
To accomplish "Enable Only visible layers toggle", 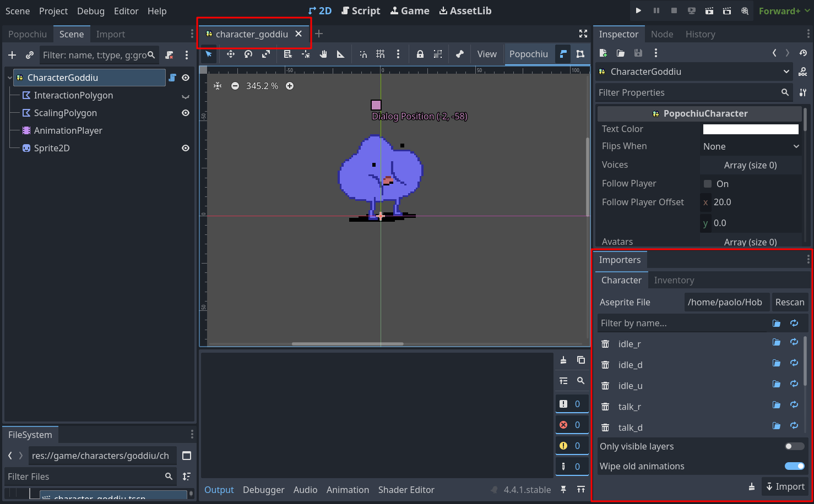I will 795,446.
